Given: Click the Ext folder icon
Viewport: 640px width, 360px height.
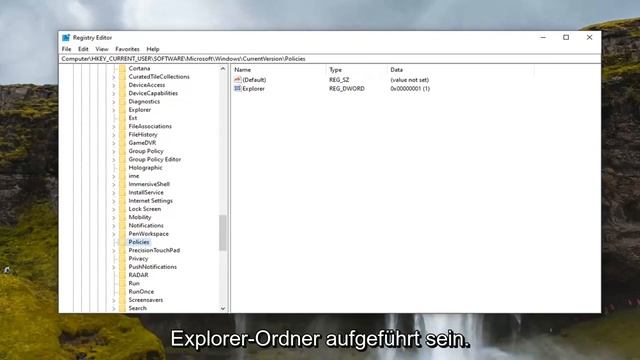Looking at the screenshot, I should (122, 118).
